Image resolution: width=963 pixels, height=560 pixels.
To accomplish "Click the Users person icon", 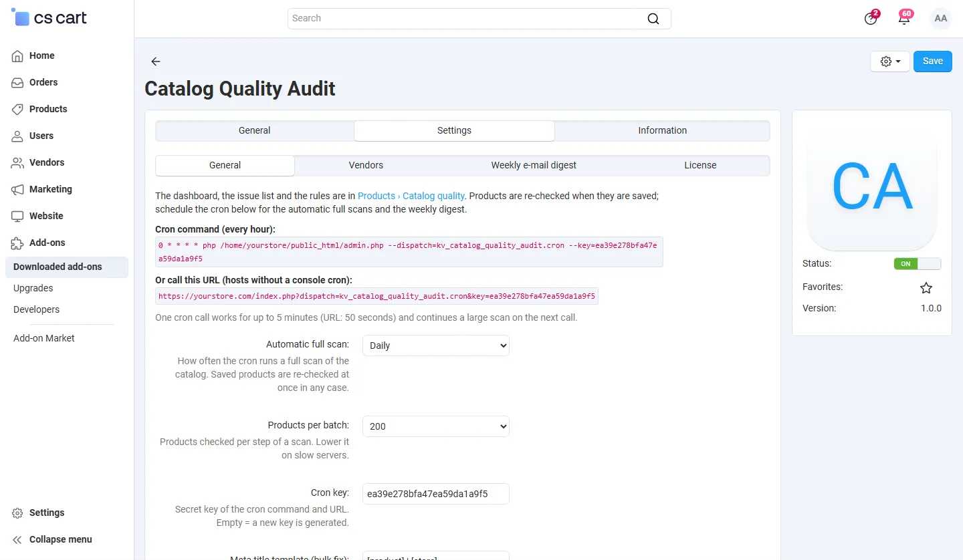I will (x=18, y=136).
